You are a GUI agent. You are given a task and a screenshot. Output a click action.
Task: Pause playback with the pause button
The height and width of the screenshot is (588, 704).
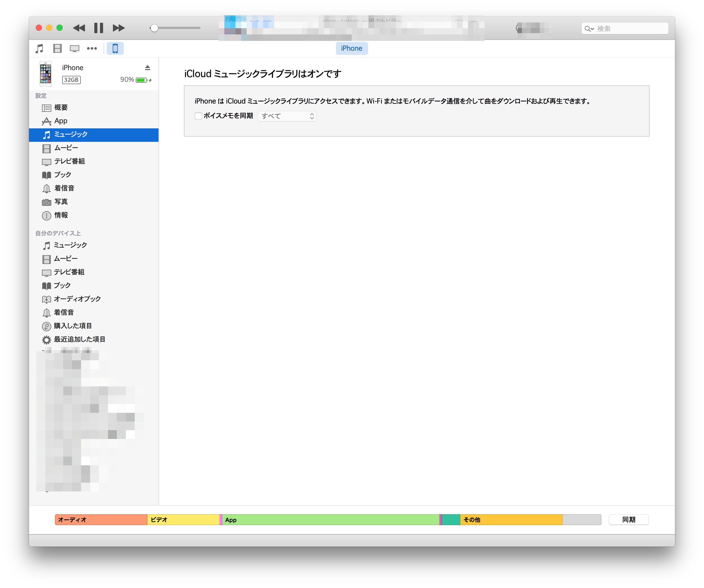click(x=99, y=28)
